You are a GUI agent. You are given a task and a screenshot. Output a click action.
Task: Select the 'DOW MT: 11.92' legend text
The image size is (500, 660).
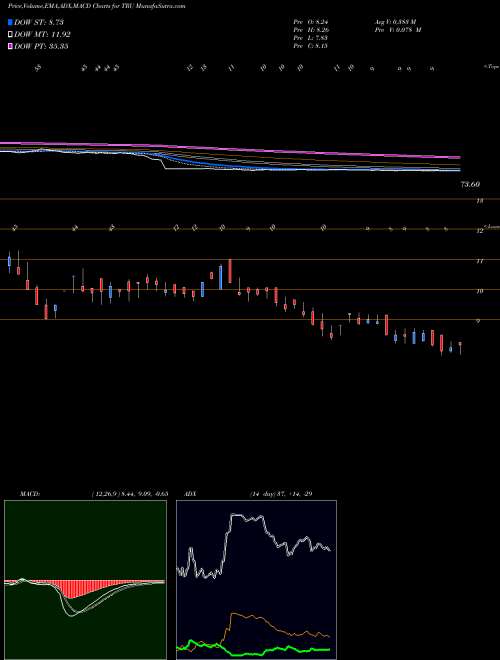click(x=42, y=34)
